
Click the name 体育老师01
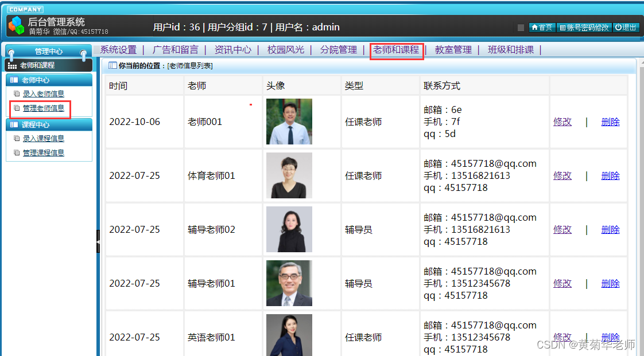212,175
